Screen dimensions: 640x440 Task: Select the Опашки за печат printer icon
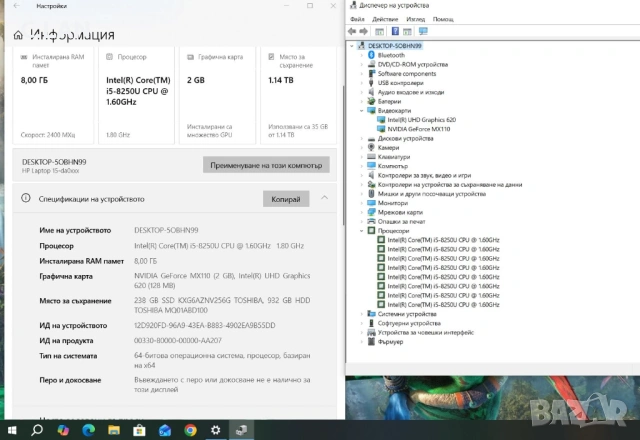click(371, 221)
